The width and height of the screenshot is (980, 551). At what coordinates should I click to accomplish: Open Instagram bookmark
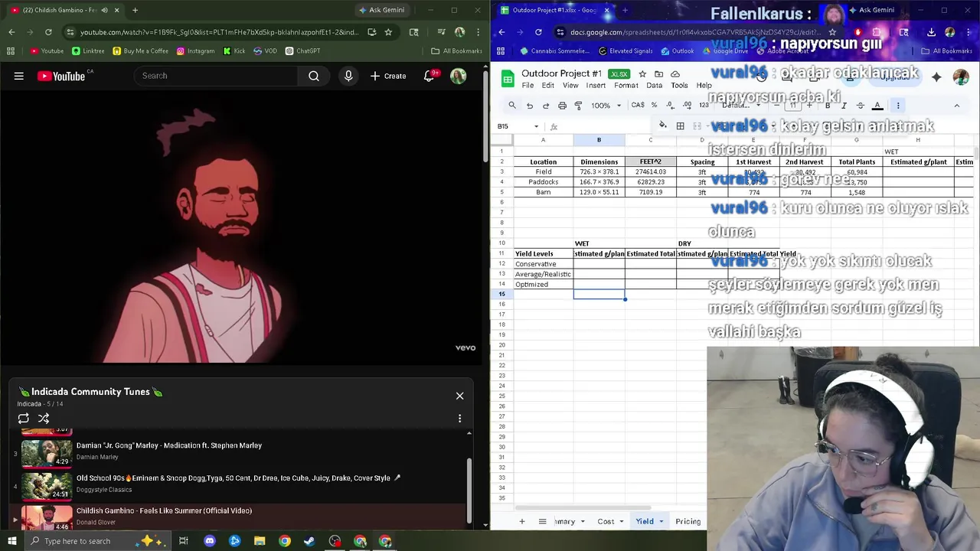click(195, 51)
